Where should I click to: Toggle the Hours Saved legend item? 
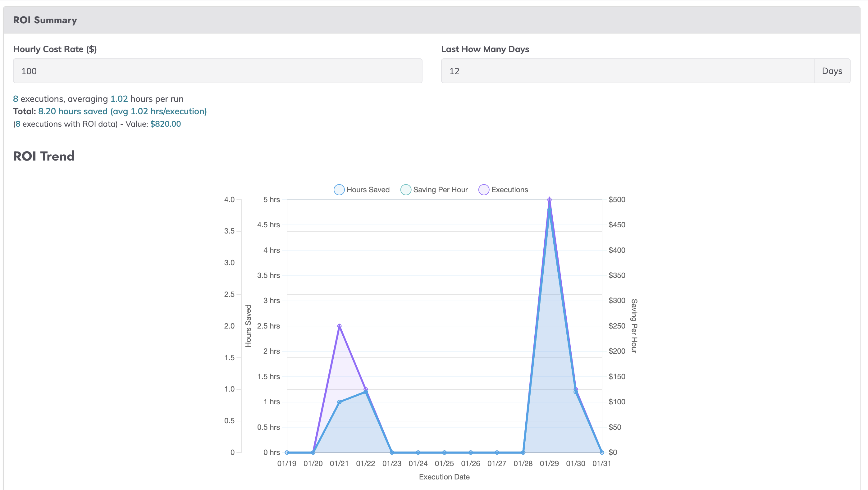click(362, 190)
